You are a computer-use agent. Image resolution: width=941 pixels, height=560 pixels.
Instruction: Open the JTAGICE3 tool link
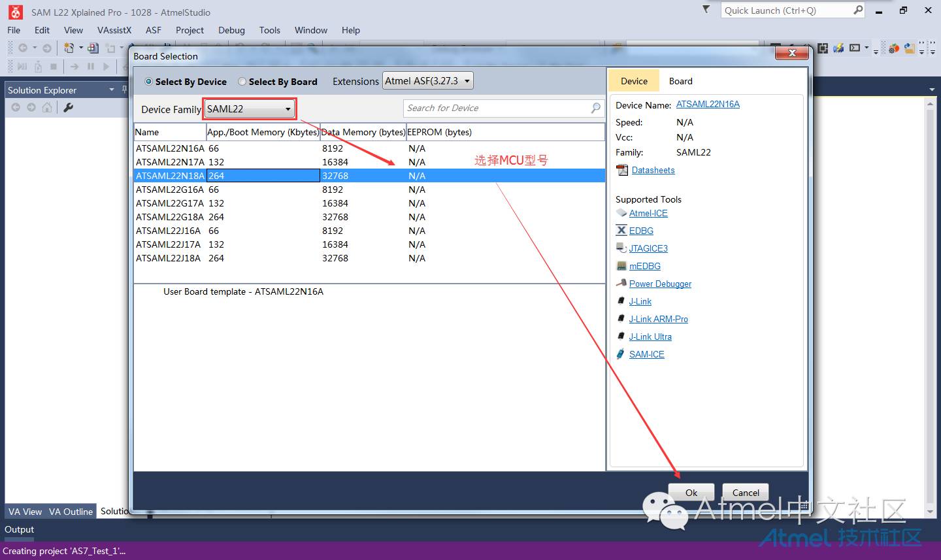click(x=648, y=248)
